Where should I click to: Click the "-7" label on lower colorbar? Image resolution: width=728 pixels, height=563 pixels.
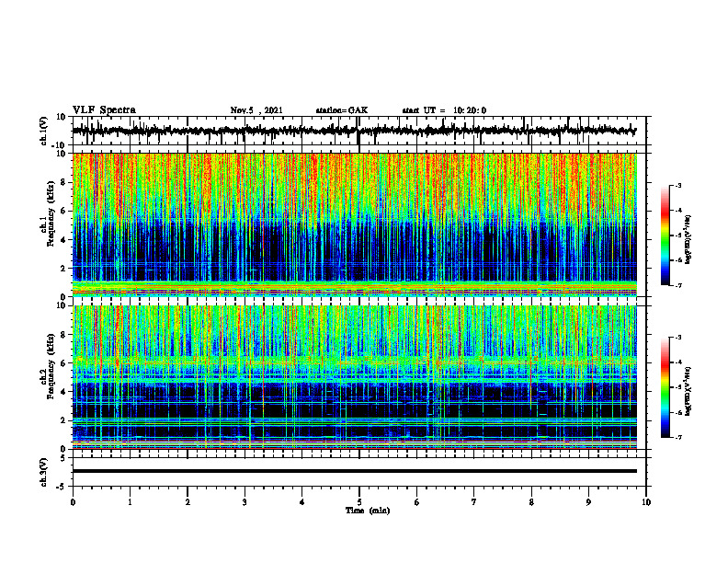point(677,438)
